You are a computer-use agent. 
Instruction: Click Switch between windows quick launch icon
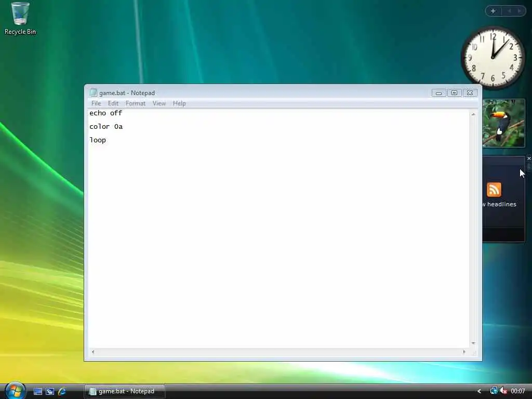tap(50, 391)
